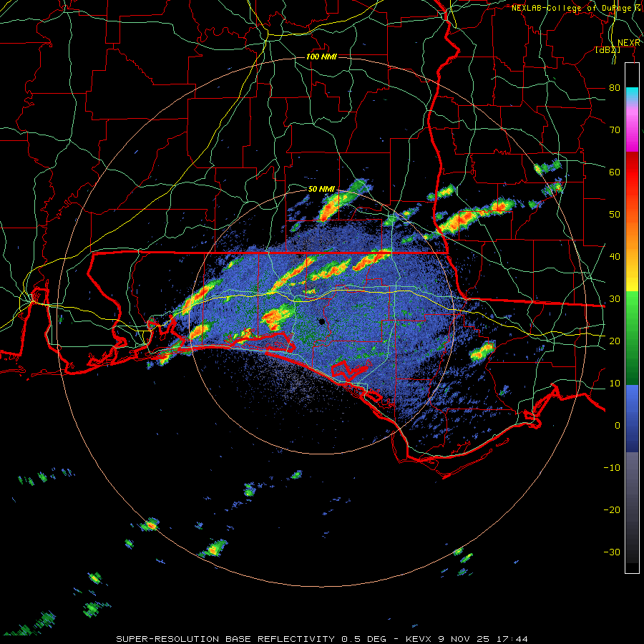Click the "100 NMI" range ring label
This screenshot has width=644, height=644.
pyautogui.click(x=321, y=57)
